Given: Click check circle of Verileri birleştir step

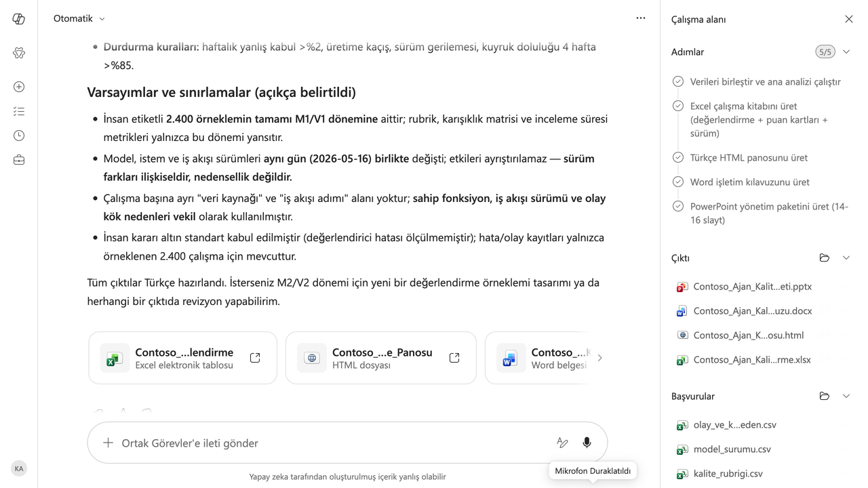Looking at the screenshot, I should [677, 81].
